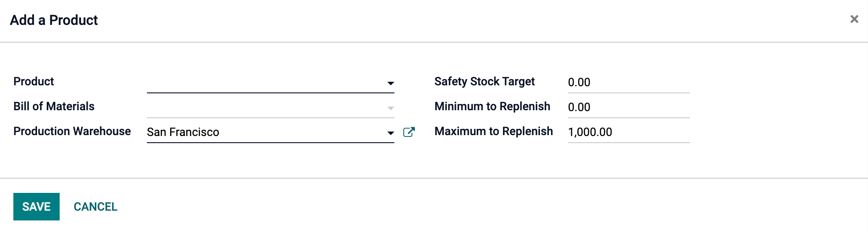The height and width of the screenshot is (240, 868).
Task: Click the Maximum to Replenish label
Action: click(x=494, y=132)
